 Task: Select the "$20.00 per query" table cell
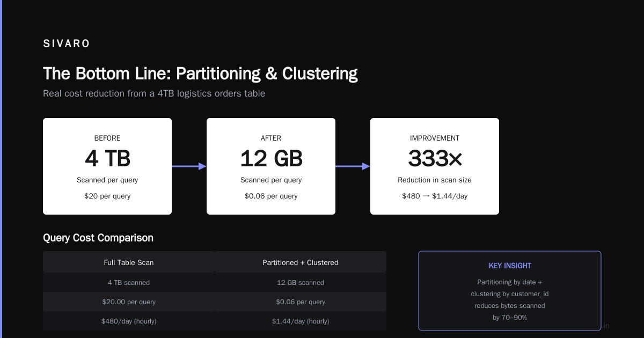(x=129, y=302)
